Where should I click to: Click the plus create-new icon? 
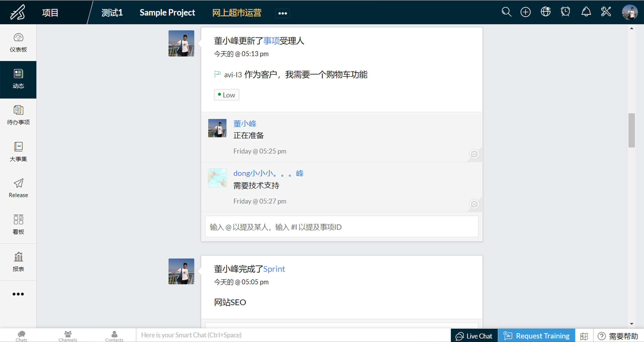pyautogui.click(x=525, y=12)
